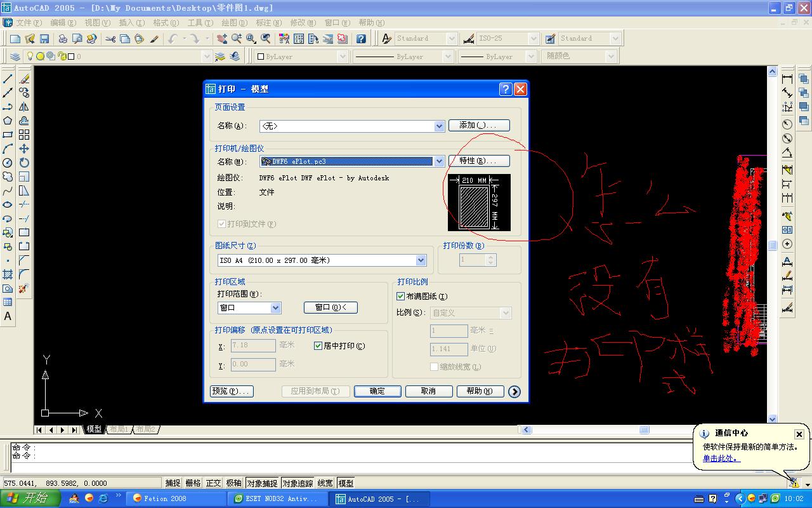Select the Multiline Text tool

click(8, 316)
